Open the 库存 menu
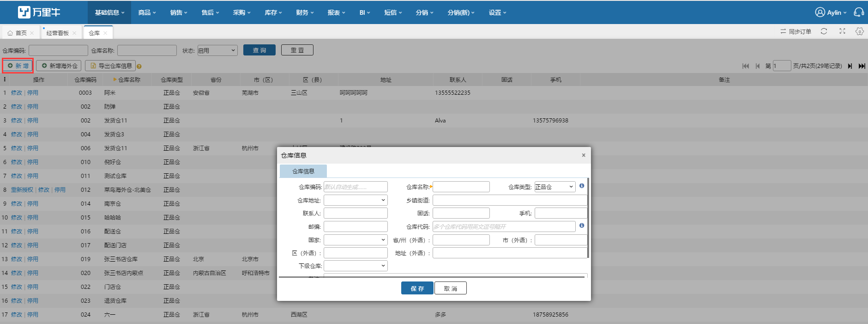Image resolution: width=868 pixels, height=324 pixels. pyautogui.click(x=273, y=12)
